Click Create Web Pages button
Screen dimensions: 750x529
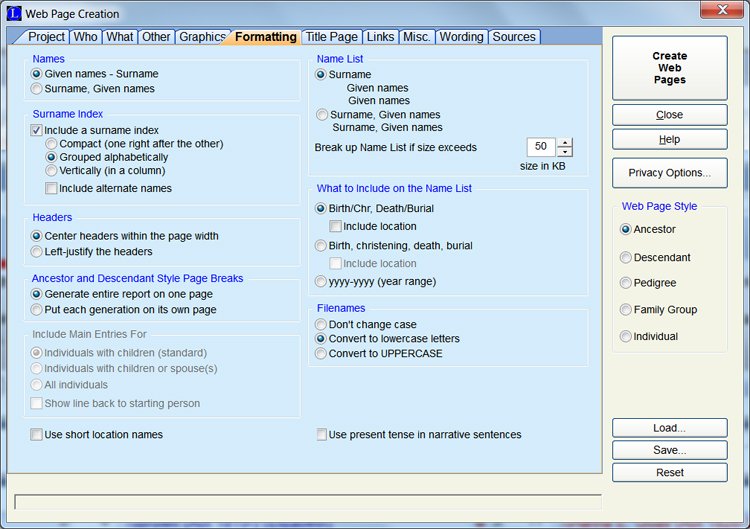[x=670, y=68]
